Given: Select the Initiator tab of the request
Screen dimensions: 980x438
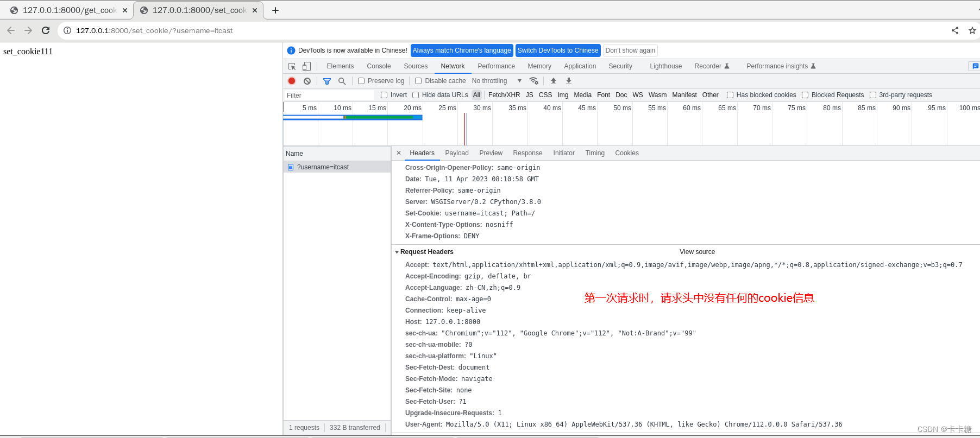Looking at the screenshot, I should click(x=564, y=153).
